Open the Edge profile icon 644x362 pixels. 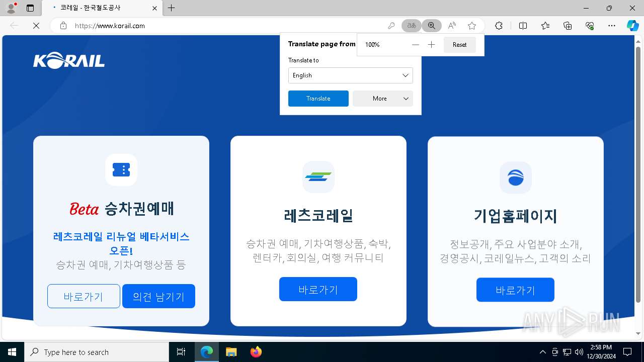point(11,8)
